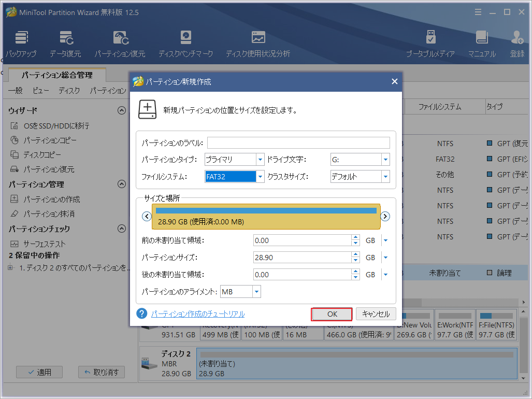Open the マニュアル
The width and height of the screenshot is (532, 399).
click(482, 41)
